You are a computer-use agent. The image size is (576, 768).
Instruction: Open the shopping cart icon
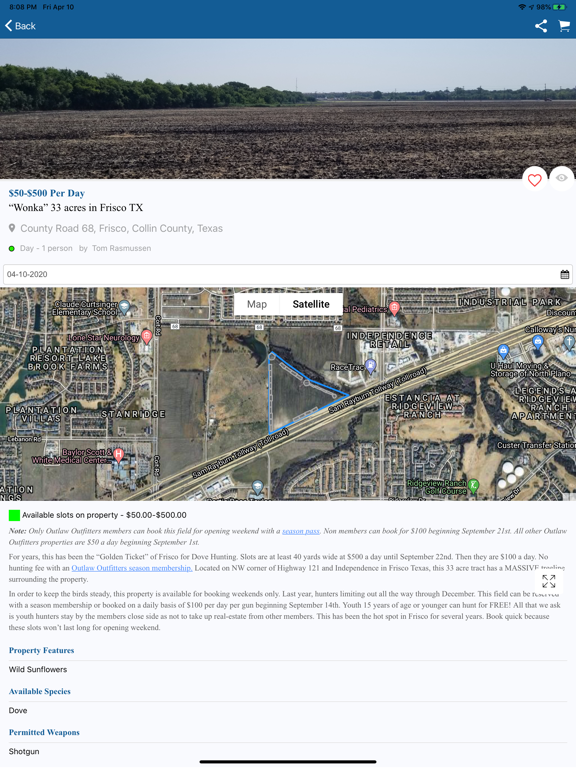tap(564, 26)
